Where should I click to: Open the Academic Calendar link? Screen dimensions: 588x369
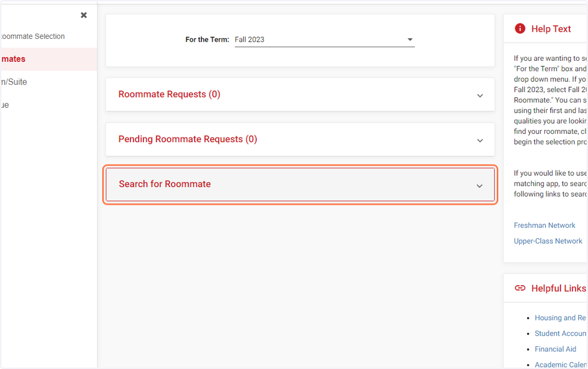[561, 365]
